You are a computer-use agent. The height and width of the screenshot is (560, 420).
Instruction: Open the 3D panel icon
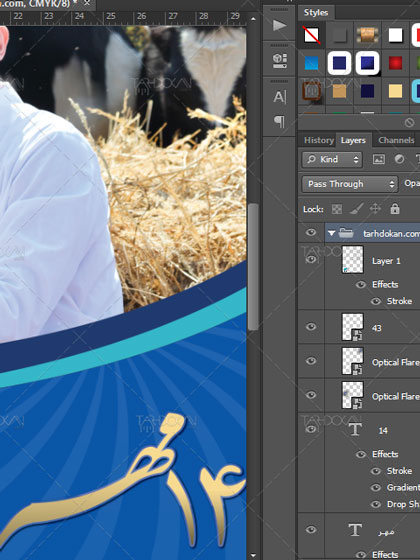(280, 60)
